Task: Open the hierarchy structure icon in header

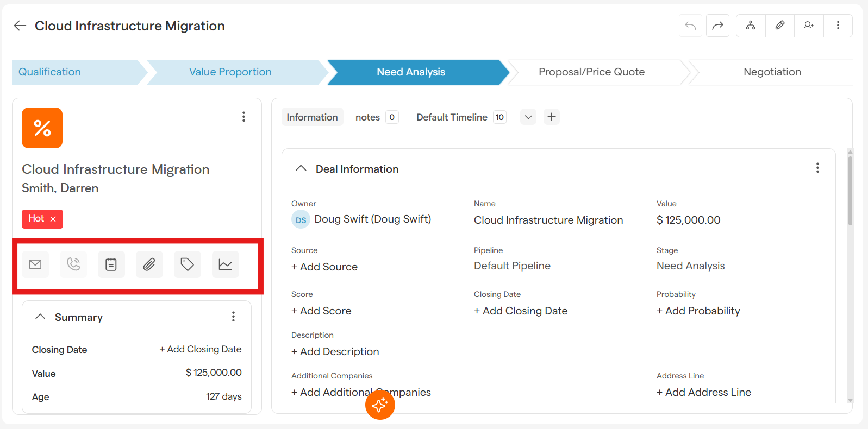Action: (x=751, y=26)
